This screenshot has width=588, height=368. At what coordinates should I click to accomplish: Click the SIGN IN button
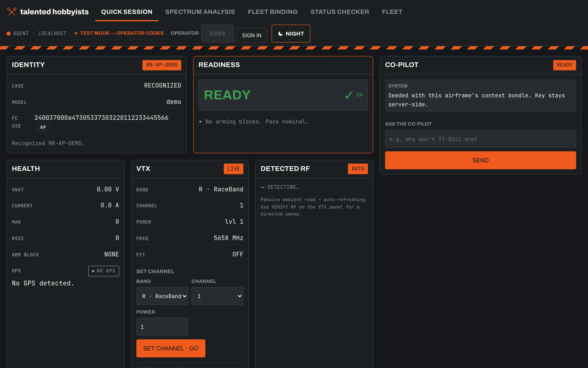(252, 35)
